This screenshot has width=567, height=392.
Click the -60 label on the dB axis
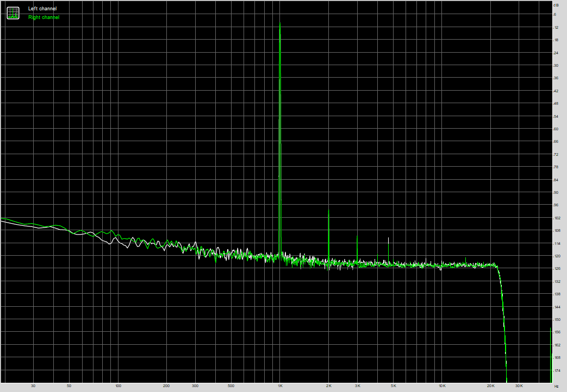556,129
